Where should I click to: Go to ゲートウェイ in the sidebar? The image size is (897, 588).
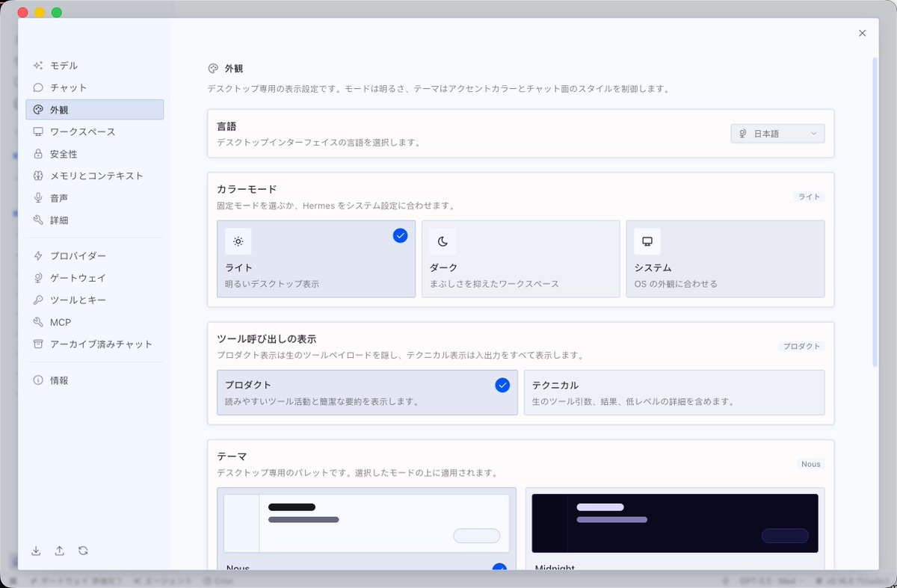pyautogui.click(x=94, y=278)
